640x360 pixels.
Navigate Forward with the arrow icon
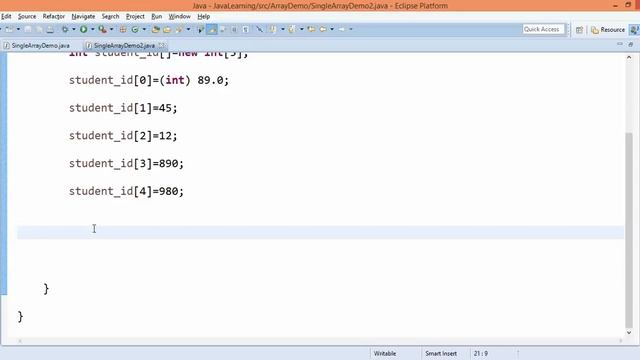[x=342, y=29]
